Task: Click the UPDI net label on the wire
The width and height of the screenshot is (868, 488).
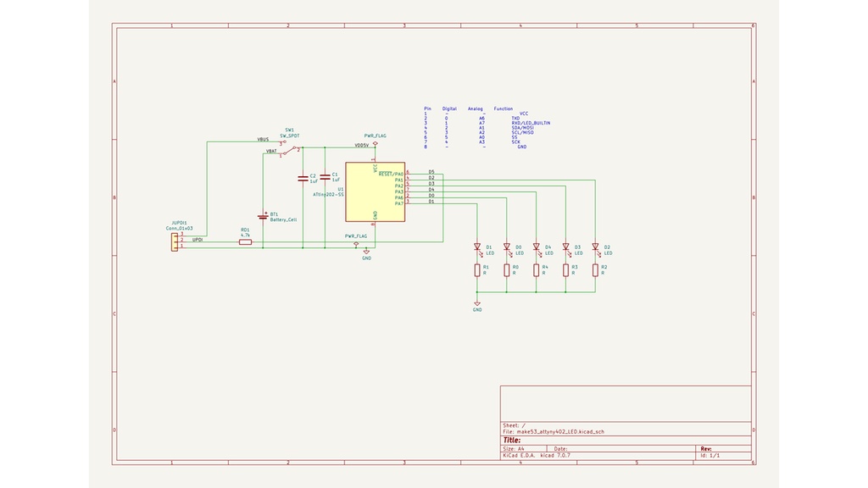Action: (197, 240)
